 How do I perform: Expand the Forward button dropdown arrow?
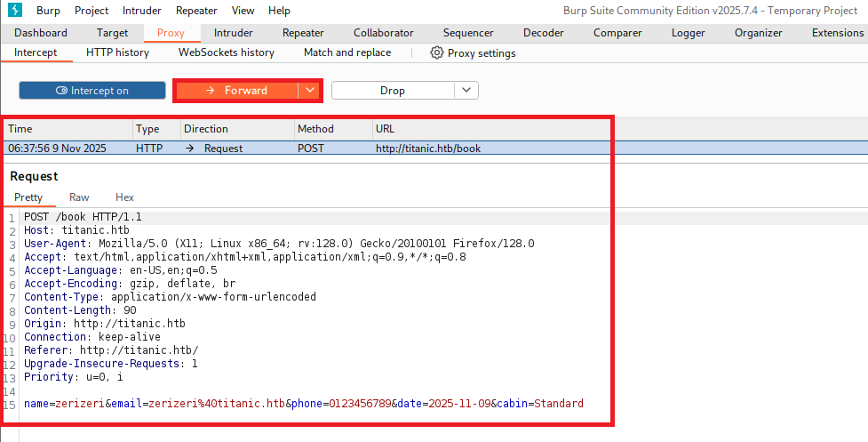(x=308, y=91)
